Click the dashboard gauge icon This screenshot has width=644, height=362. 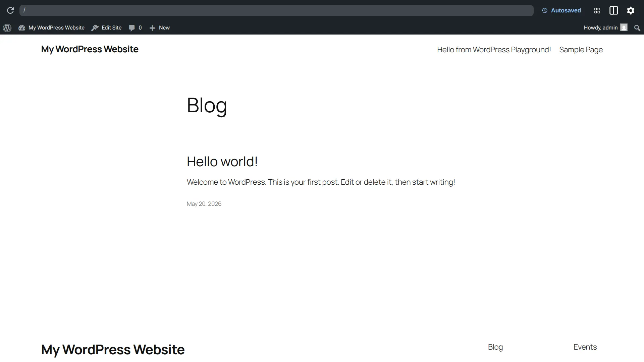pos(22,28)
